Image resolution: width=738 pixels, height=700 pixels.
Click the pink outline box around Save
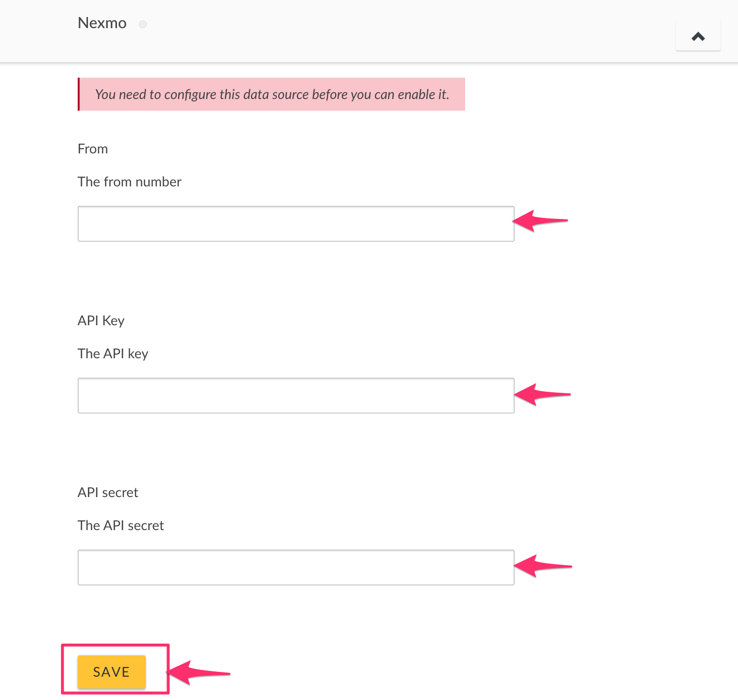115,646
